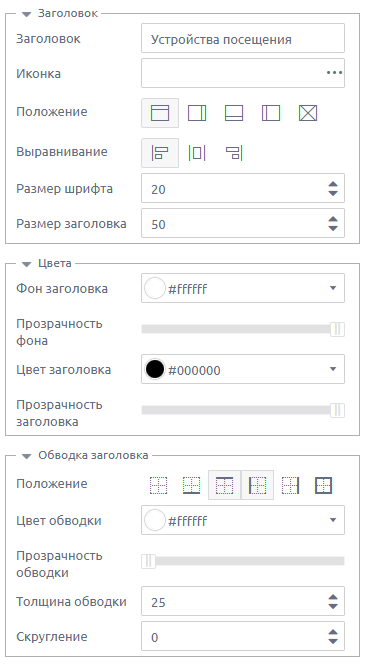Image resolution: width=365 pixels, height=664 pixels.
Task: Set header position to top
Action: click(x=160, y=113)
